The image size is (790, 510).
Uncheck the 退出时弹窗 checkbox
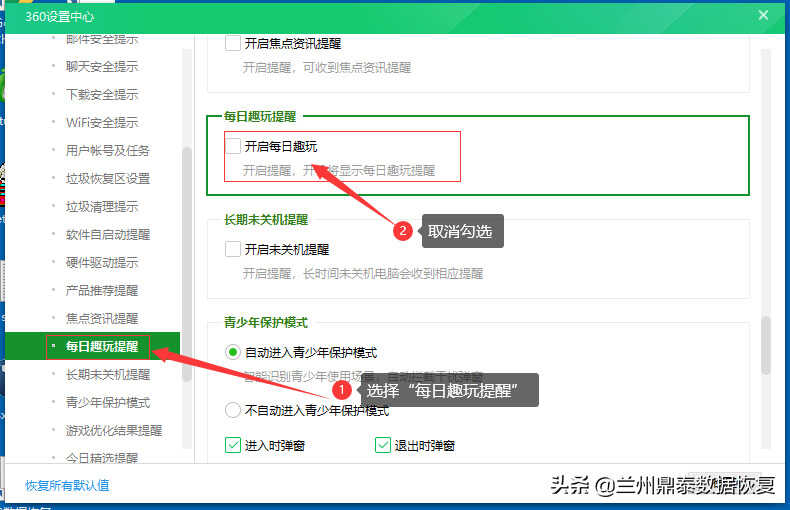[x=383, y=445]
